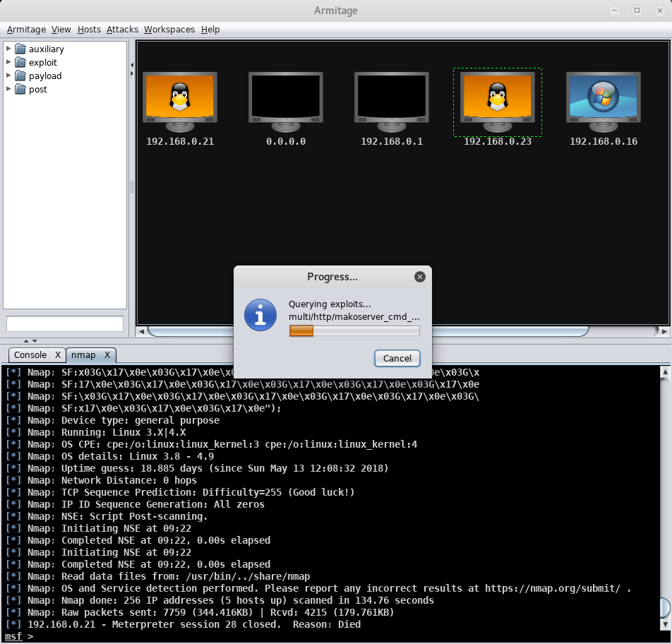Click the 'OS details: Linux 3.8 - 4.9' line
This screenshot has height=644, width=672.
point(109,456)
